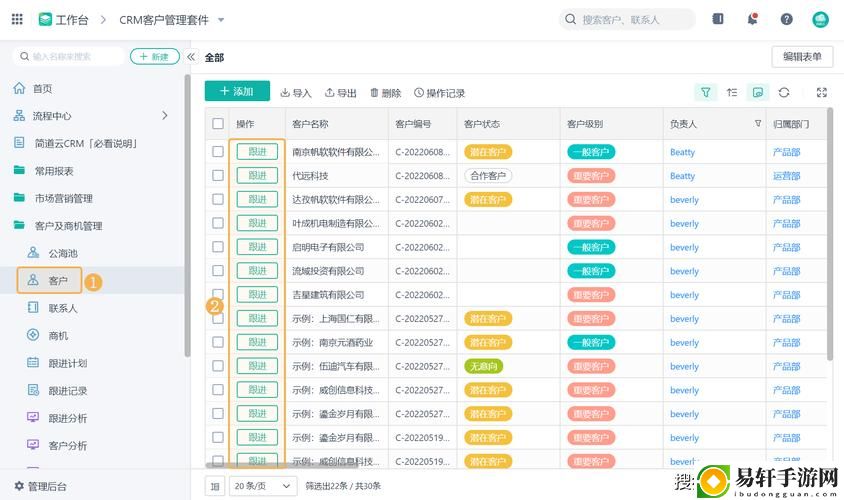The height and width of the screenshot is (500, 844).
Task: Click the 客户名称 column header
Action: [x=310, y=124]
